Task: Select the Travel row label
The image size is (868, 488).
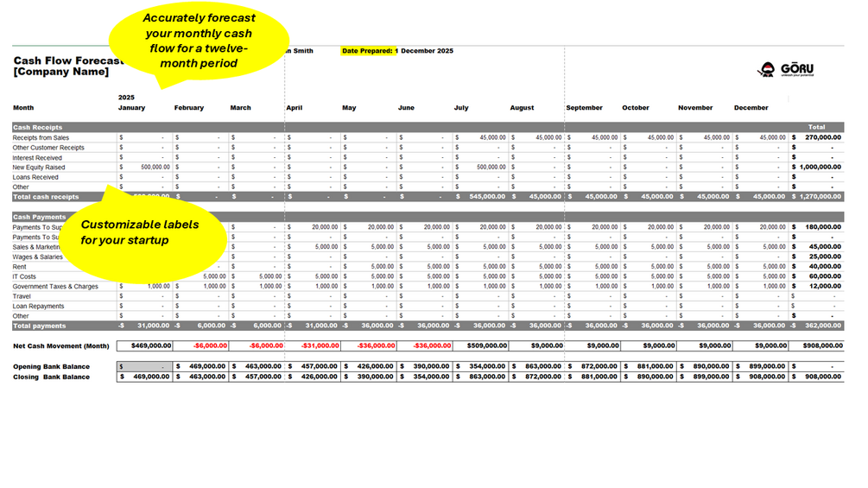Action: pyautogui.click(x=22, y=296)
